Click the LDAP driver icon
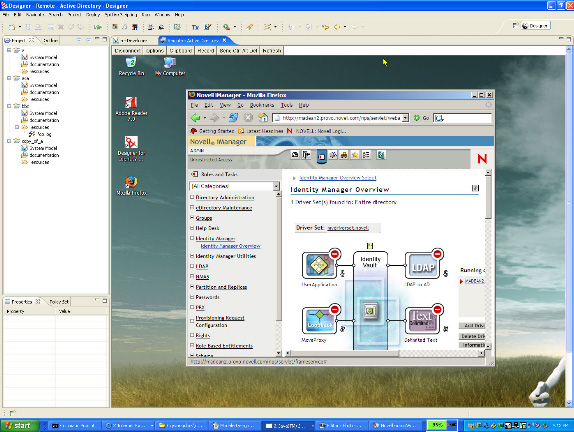The width and height of the screenshot is (574, 432). click(x=422, y=265)
